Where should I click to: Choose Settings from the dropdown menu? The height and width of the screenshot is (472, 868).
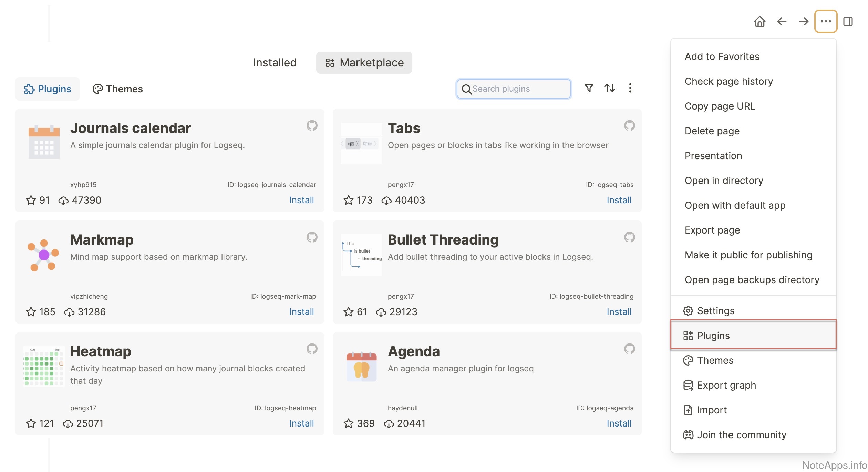coord(715,311)
